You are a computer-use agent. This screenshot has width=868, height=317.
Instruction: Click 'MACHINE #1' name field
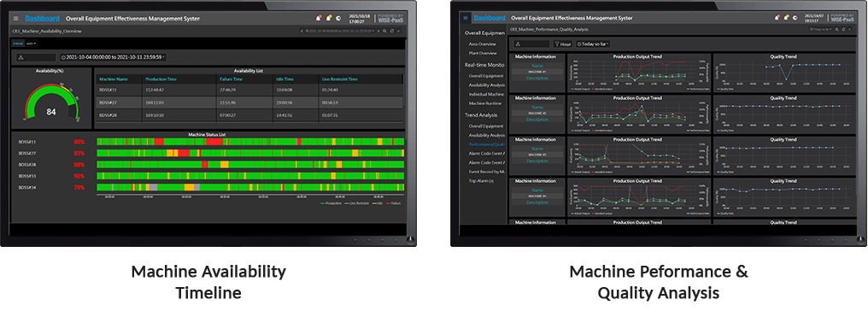click(x=537, y=72)
